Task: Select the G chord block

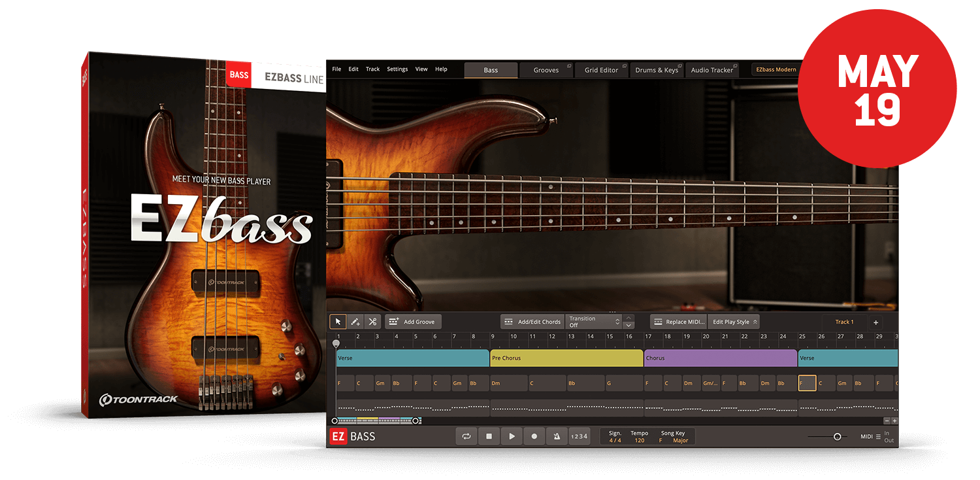Action: point(624,383)
